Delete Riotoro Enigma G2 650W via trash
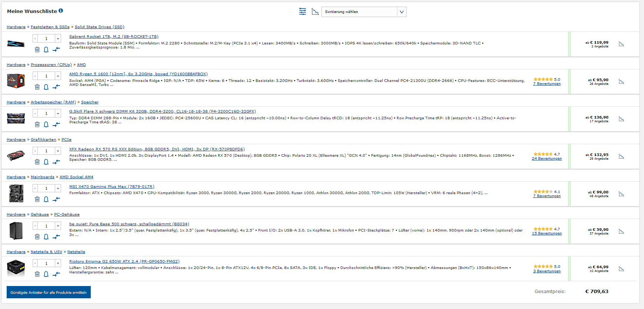This screenshot has height=309, width=644. pos(37,274)
